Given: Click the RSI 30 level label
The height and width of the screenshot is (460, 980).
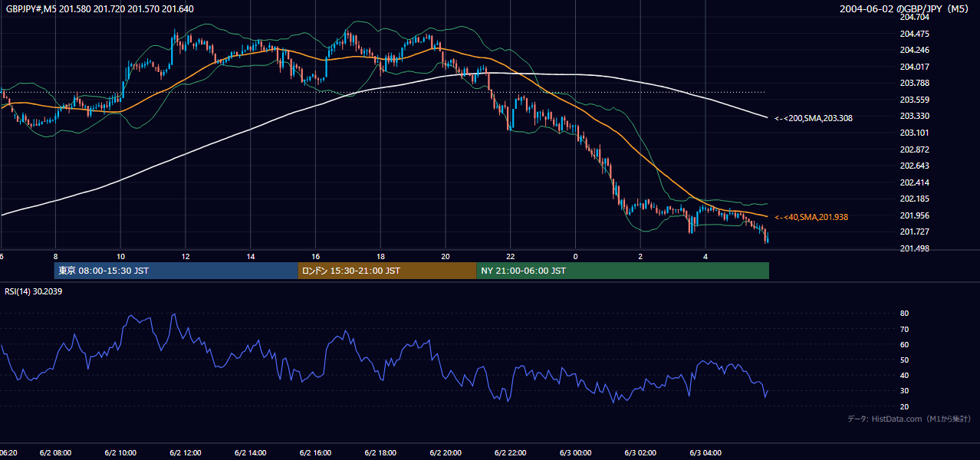Looking at the screenshot, I should click(904, 391).
